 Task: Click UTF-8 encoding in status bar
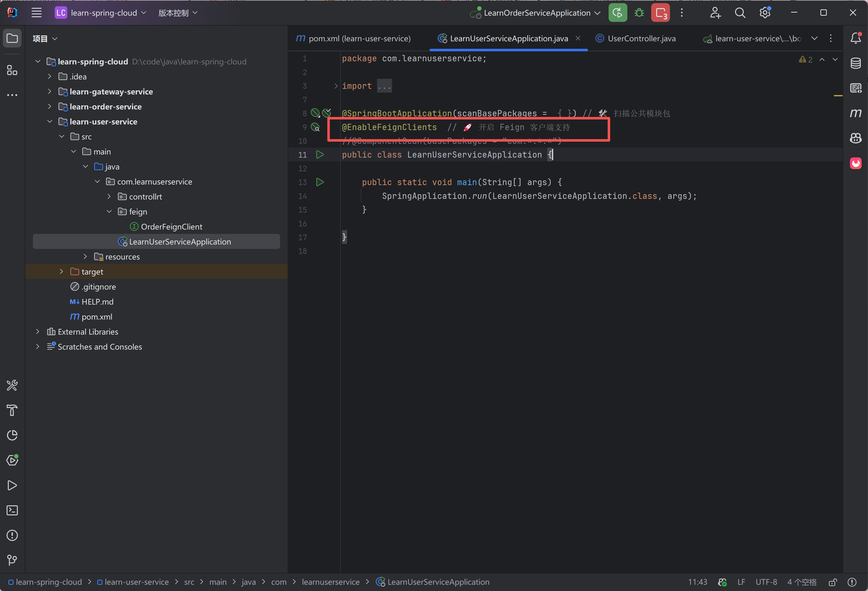(766, 582)
